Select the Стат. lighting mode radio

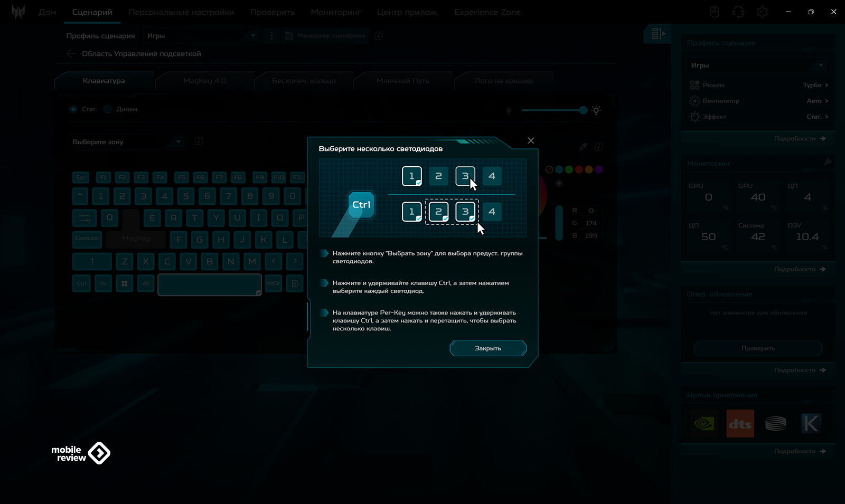73,109
